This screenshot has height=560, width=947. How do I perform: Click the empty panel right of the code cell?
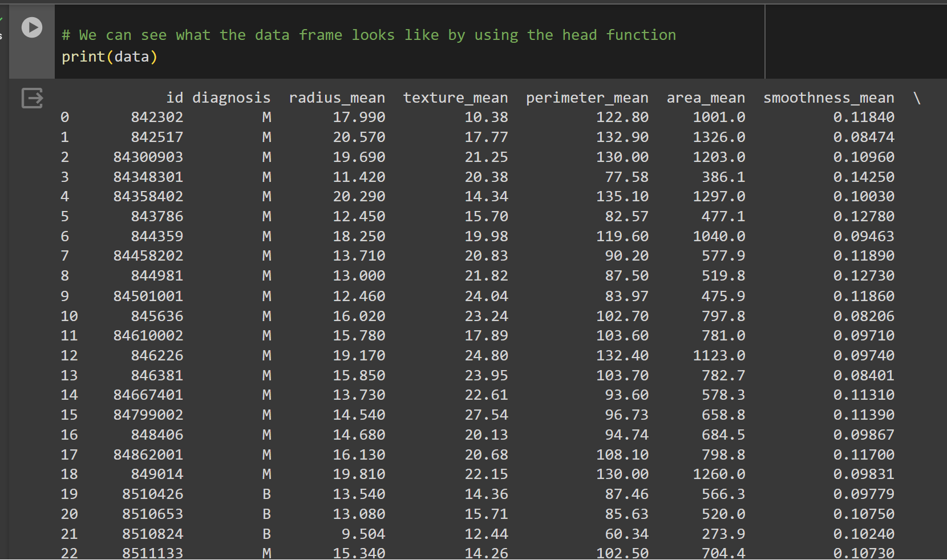856,41
